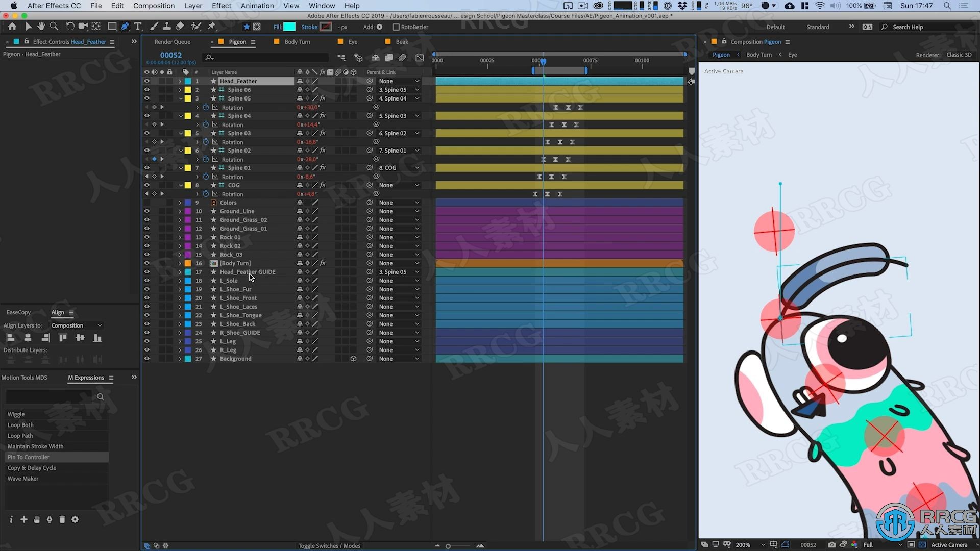Select the Pen tool
This screenshot has width=980, height=551.
(x=125, y=27)
